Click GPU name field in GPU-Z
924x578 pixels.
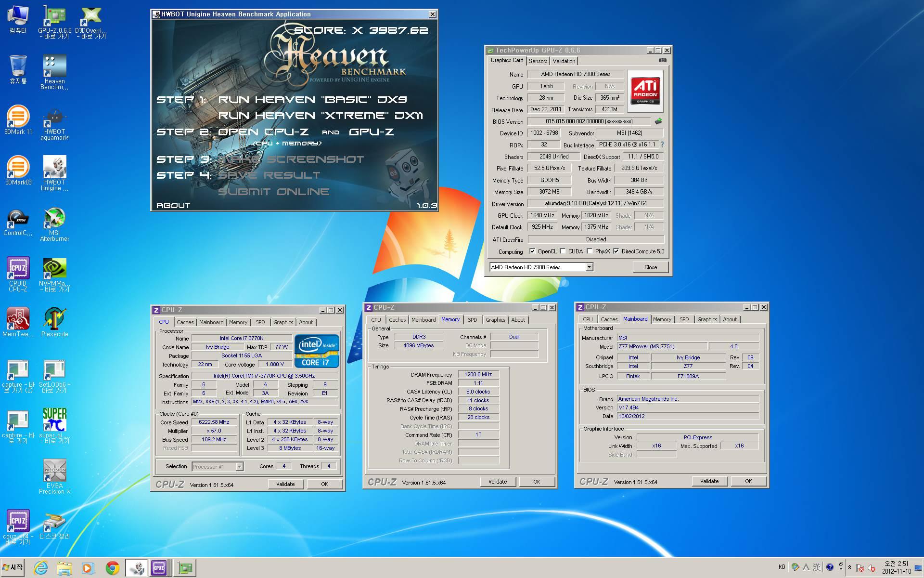[576, 74]
